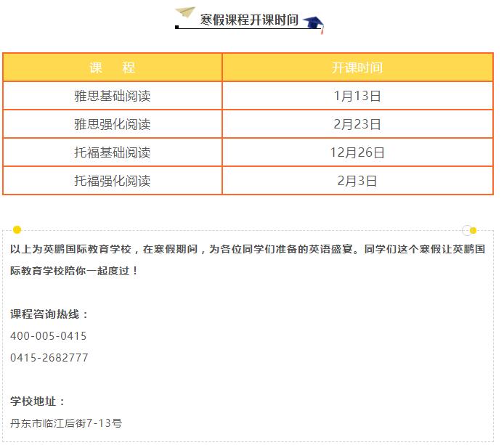The width and height of the screenshot is (504, 445).
Task: Click the paper airplane icon beside the title
Action: point(185,12)
